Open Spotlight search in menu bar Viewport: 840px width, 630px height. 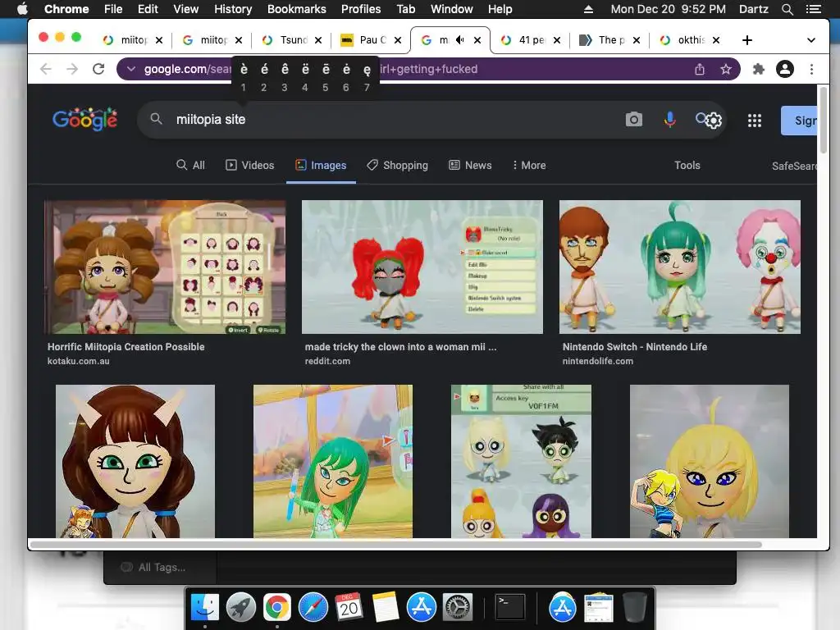tap(787, 9)
